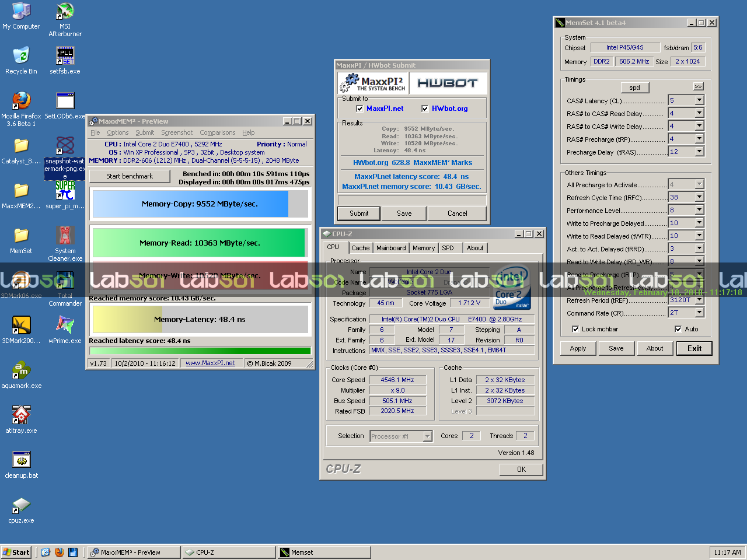Viewport: 747px width, 560px height.
Task: Click the green benchmark progress bar
Action: pyautogui.click(x=200, y=351)
